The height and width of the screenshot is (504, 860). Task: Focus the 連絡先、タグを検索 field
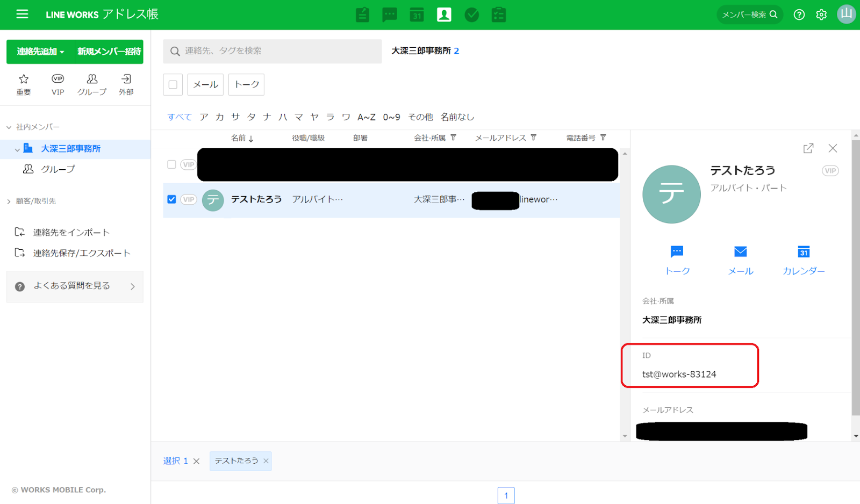[x=273, y=51]
